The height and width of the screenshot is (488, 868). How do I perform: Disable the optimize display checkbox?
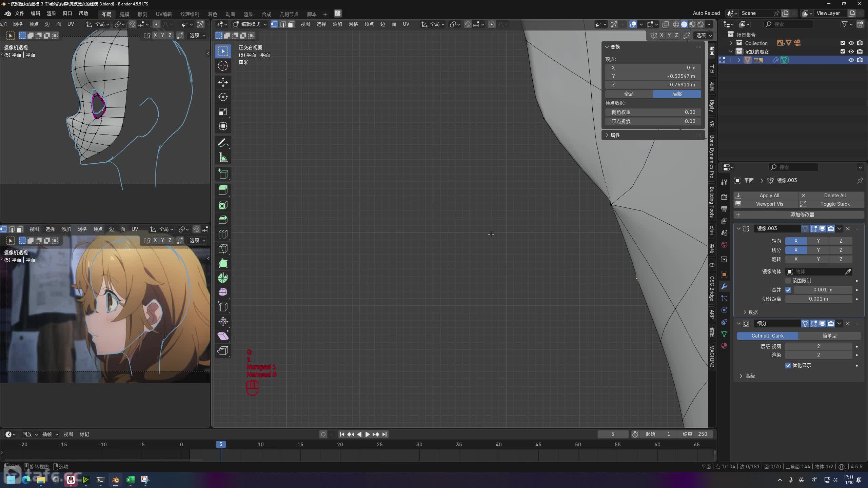pyautogui.click(x=788, y=365)
